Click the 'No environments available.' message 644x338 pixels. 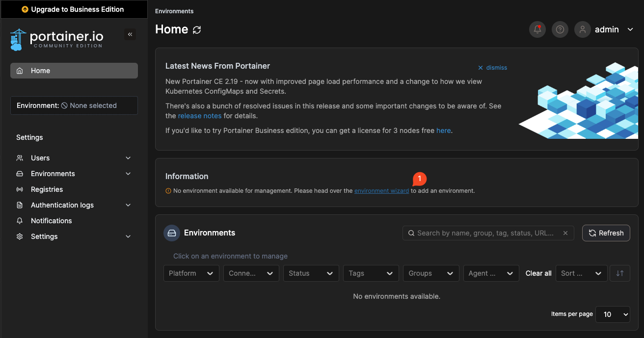click(x=397, y=296)
